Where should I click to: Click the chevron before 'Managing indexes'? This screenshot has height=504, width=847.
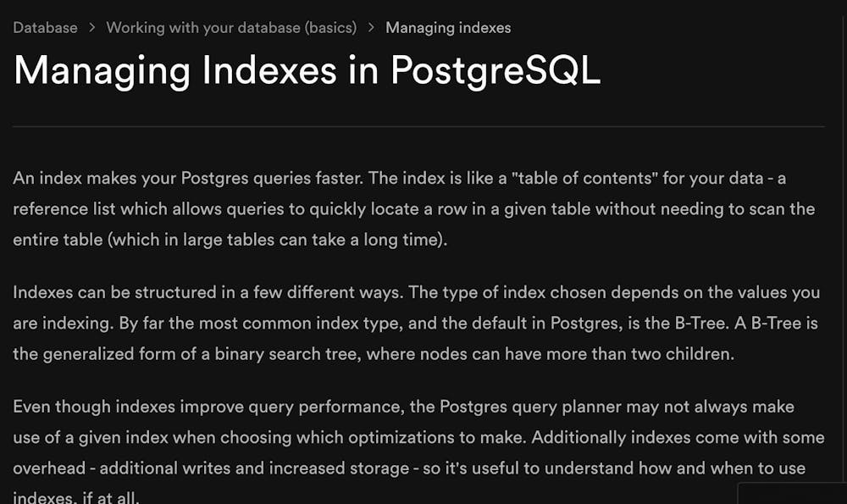tap(371, 28)
